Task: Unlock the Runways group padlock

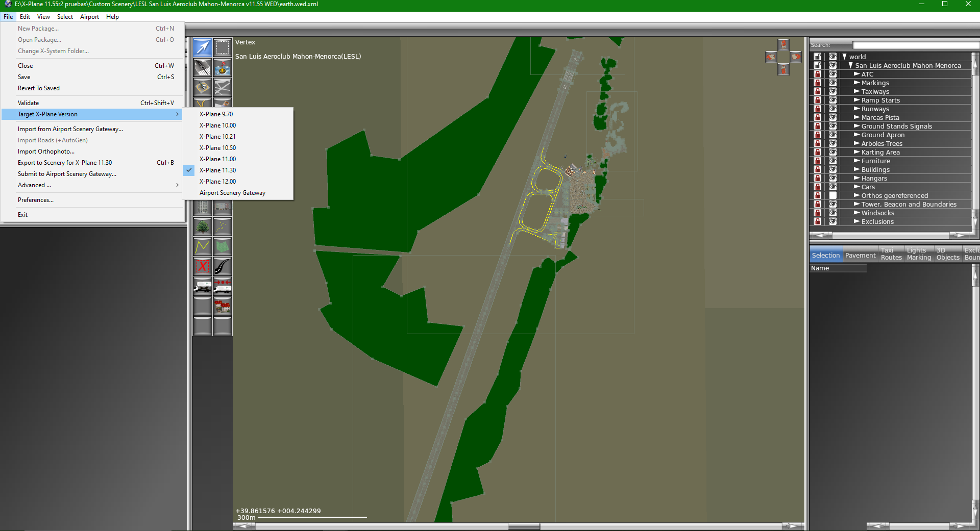Action: pos(818,109)
